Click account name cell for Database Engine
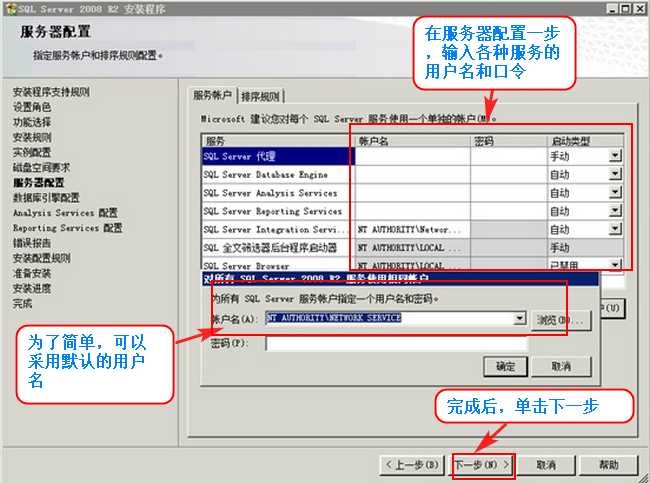The image size is (650, 483). coord(412,175)
